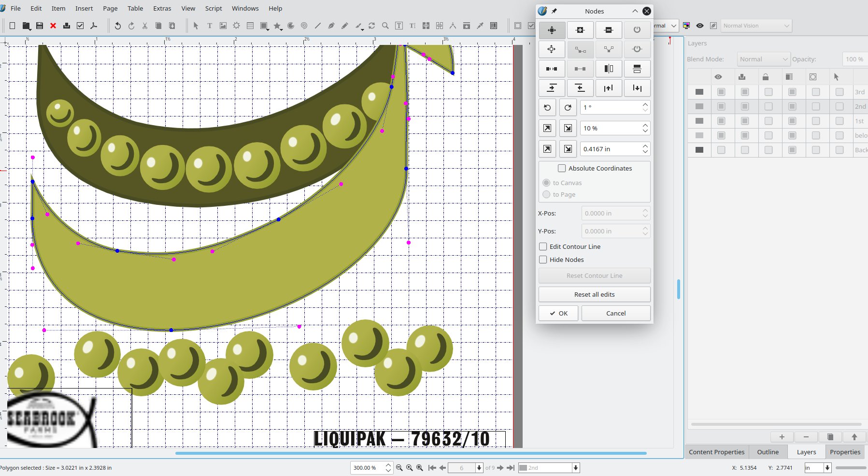Export as PDF from toolbar

94,26
